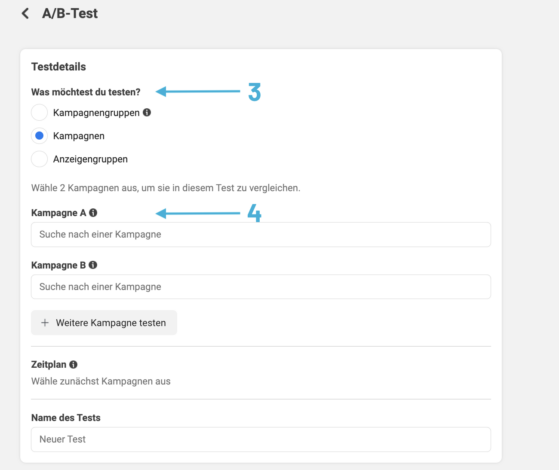Focus the Name des Tests field
This screenshot has height=470, width=559.
tap(261, 439)
